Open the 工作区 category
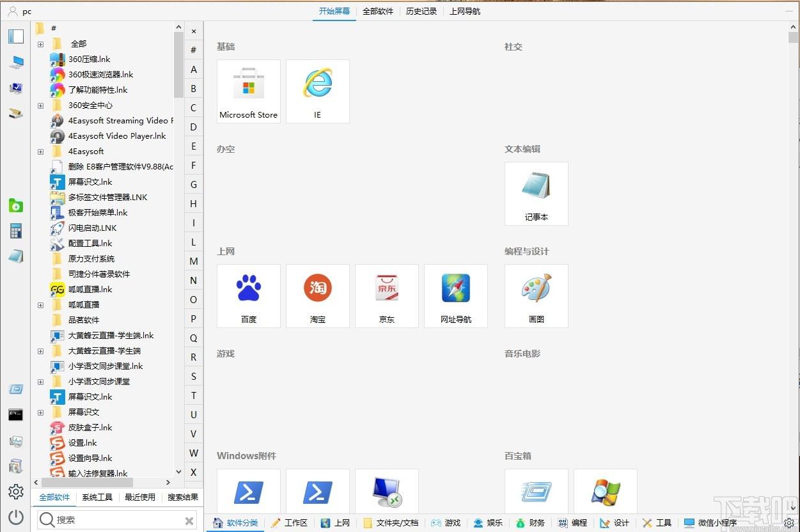The width and height of the screenshot is (800, 532). point(289,523)
